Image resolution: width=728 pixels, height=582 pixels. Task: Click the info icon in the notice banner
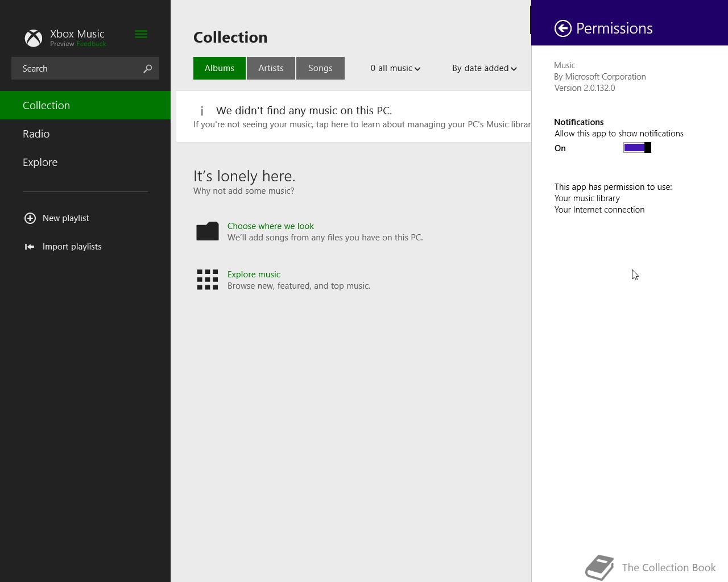click(x=202, y=111)
